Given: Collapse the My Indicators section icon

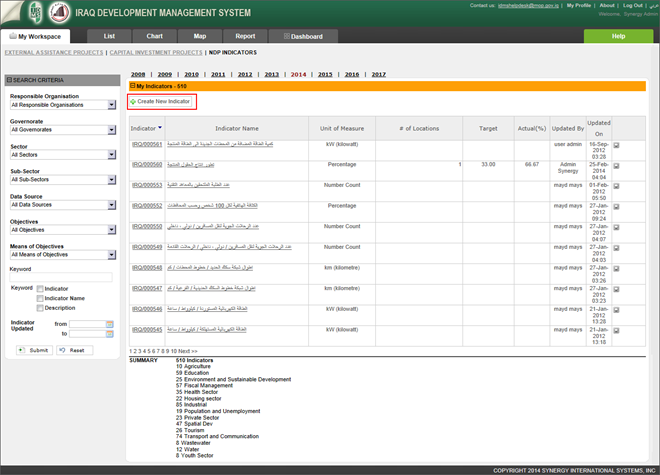Looking at the screenshot, I should pos(132,86).
